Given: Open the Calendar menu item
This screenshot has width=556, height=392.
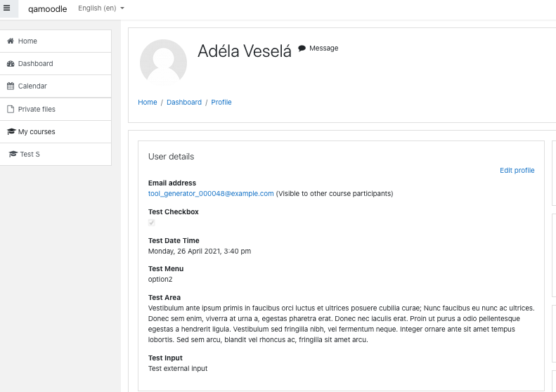Looking at the screenshot, I should pyautogui.click(x=56, y=86).
